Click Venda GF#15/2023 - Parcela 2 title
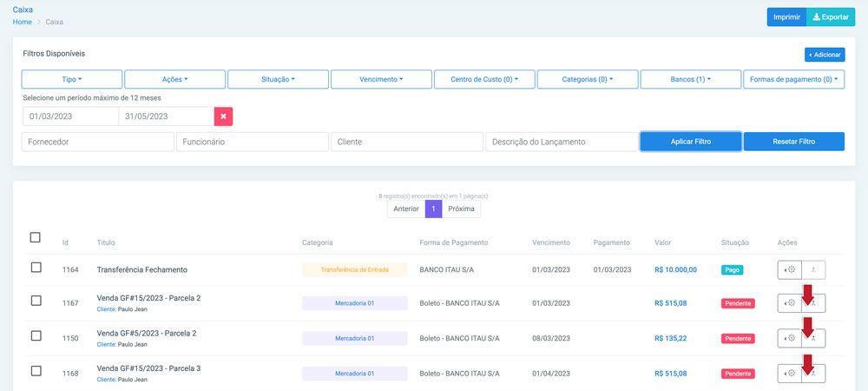This screenshot has height=391, width=868. click(x=149, y=298)
